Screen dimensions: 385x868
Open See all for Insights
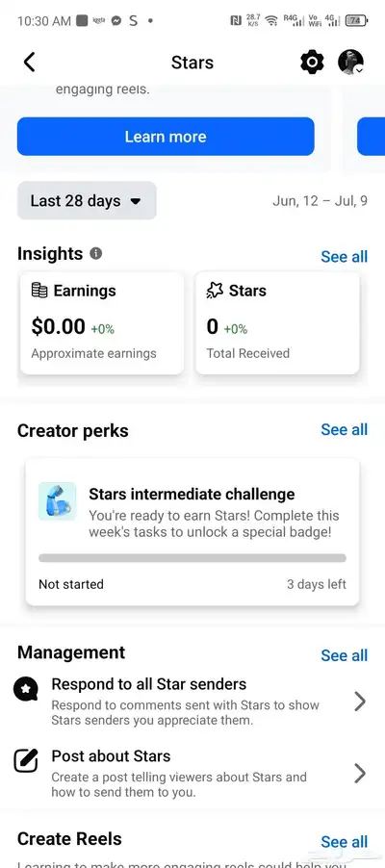click(x=344, y=257)
